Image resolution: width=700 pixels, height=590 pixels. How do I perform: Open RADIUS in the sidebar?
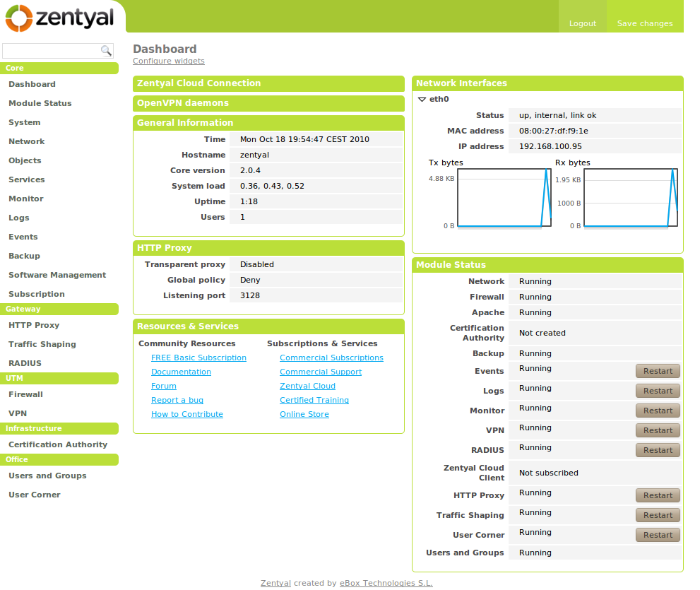tap(25, 363)
